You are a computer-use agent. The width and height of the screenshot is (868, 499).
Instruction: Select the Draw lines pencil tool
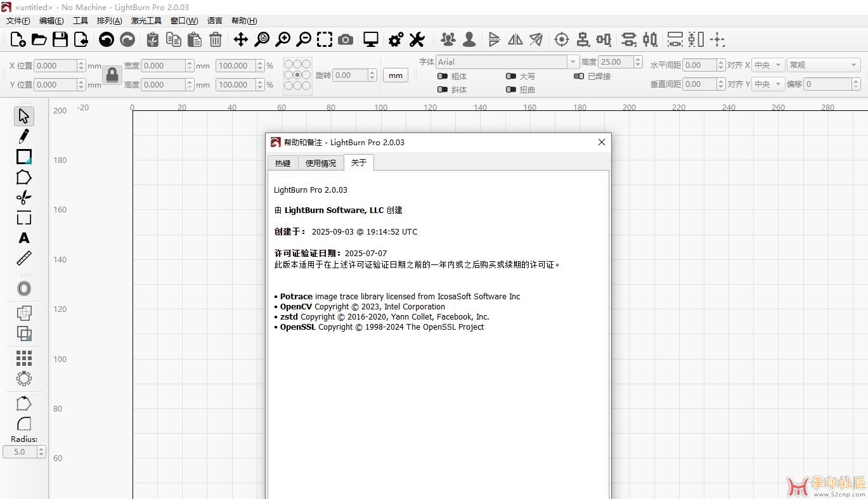[24, 136]
